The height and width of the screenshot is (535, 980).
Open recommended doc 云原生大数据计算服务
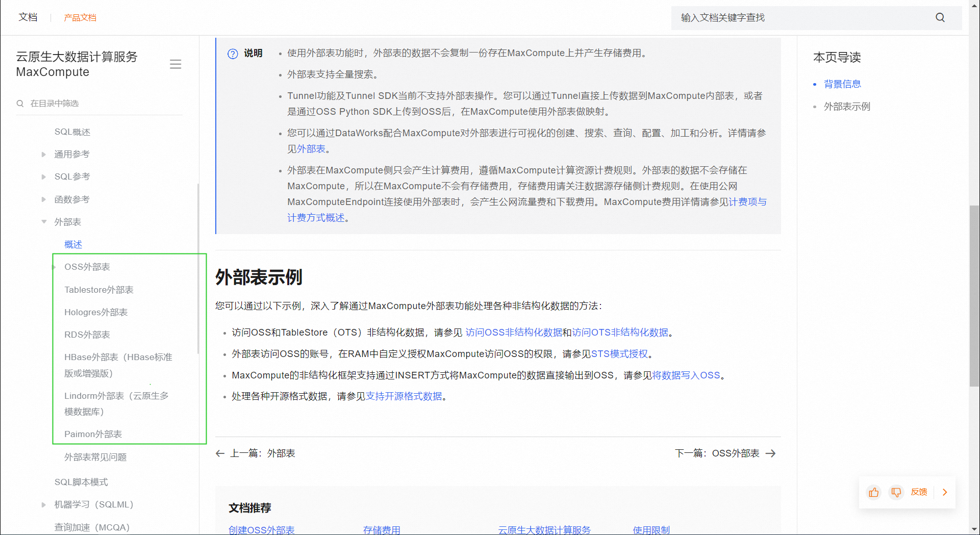[544, 530]
